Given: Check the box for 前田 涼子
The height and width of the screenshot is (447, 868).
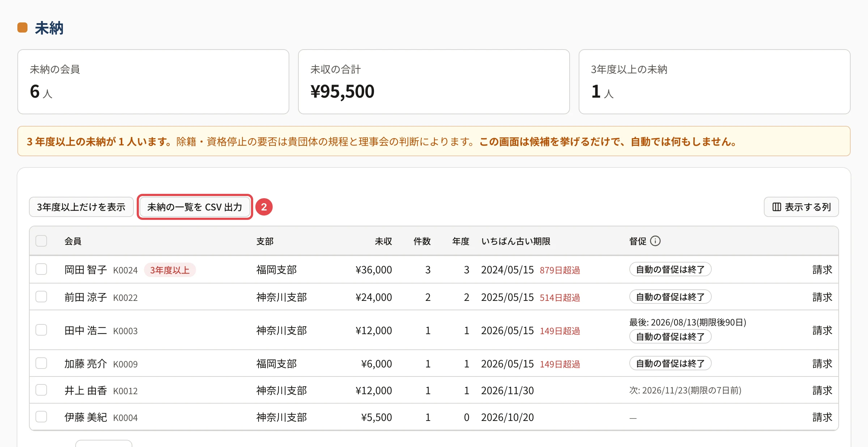Looking at the screenshot, I should pyautogui.click(x=41, y=297).
